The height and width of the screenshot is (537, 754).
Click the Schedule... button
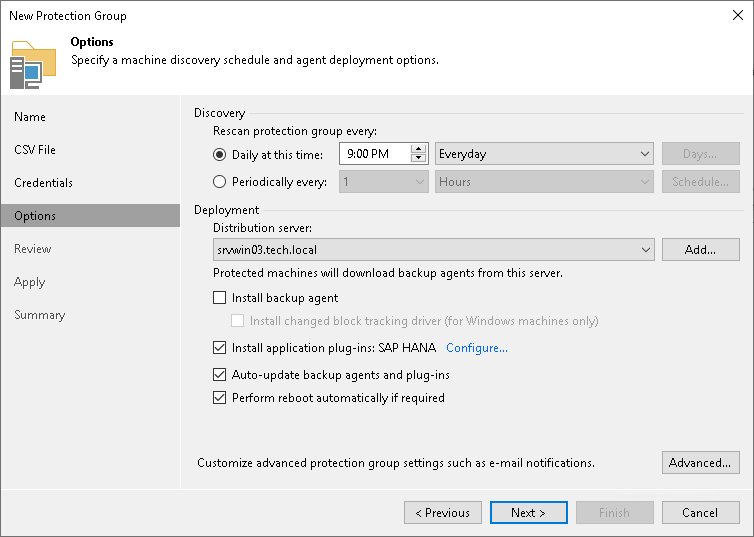coord(701,182)
